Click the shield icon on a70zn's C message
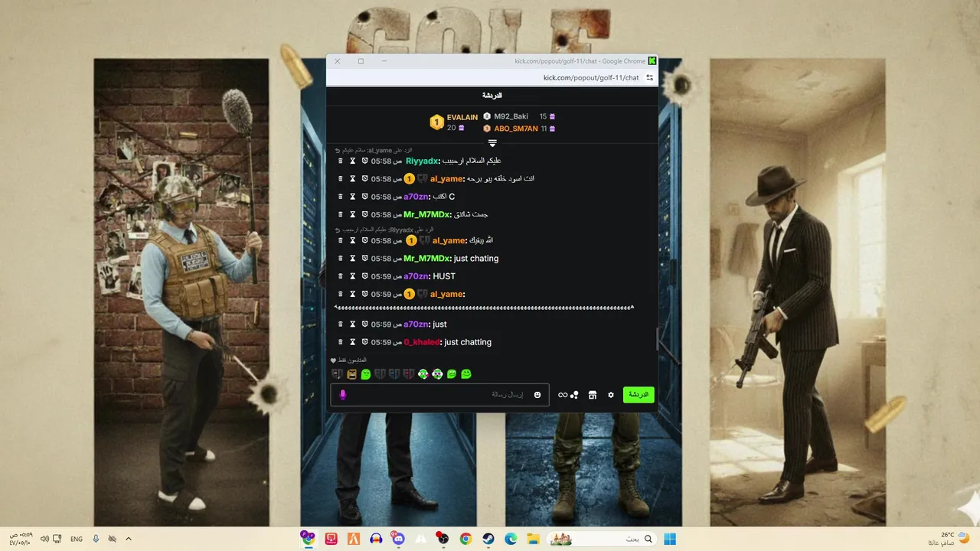 tap(365, 197)
